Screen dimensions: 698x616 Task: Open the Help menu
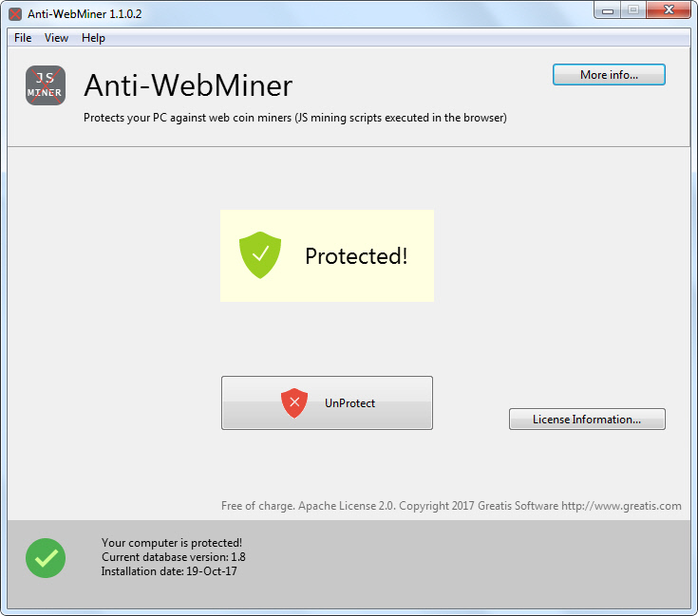(93, 38)
